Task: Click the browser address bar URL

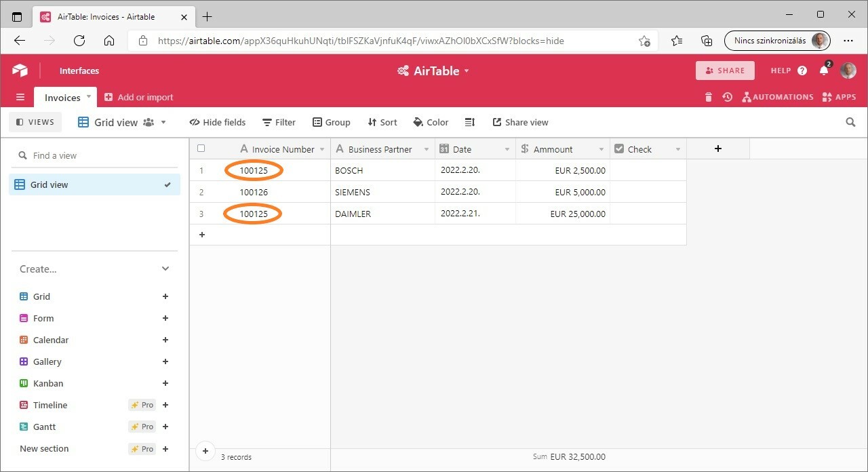Action: [x=361, y=41]
